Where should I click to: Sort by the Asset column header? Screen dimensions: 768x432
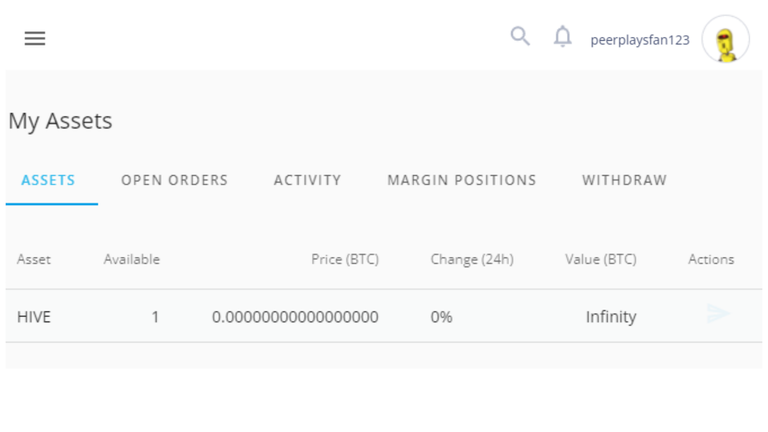coord(34,259)
